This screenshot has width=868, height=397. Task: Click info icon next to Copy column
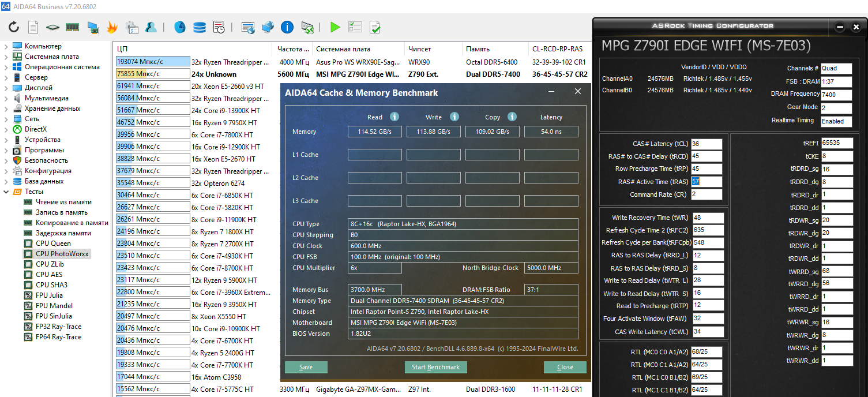click(x=512, y=117)
